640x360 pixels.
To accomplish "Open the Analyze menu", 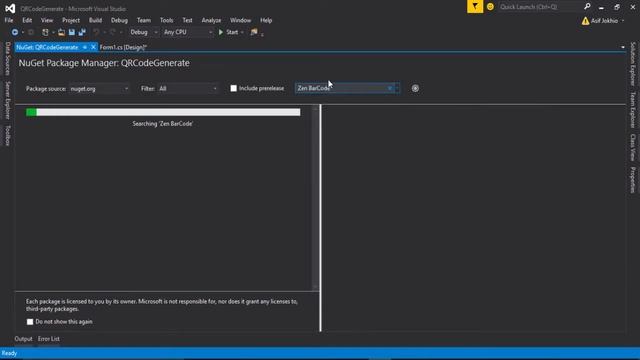I will [211, 20].
